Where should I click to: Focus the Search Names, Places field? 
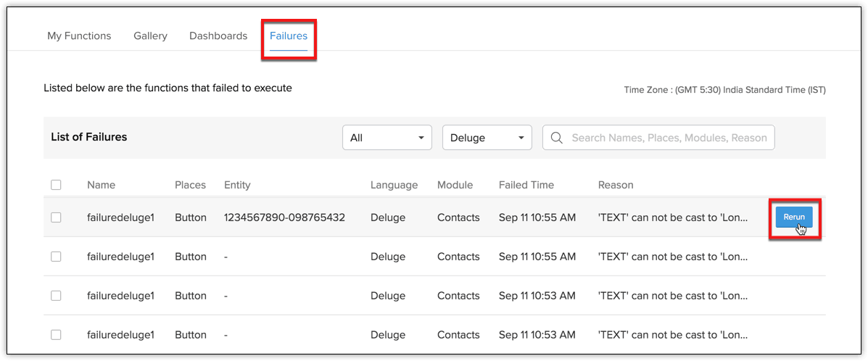pyautogui.click(x=669, y=138)
